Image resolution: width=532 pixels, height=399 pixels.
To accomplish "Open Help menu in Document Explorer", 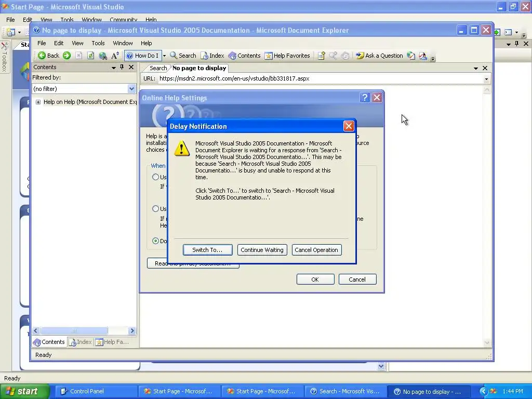I will click(146, 43).
